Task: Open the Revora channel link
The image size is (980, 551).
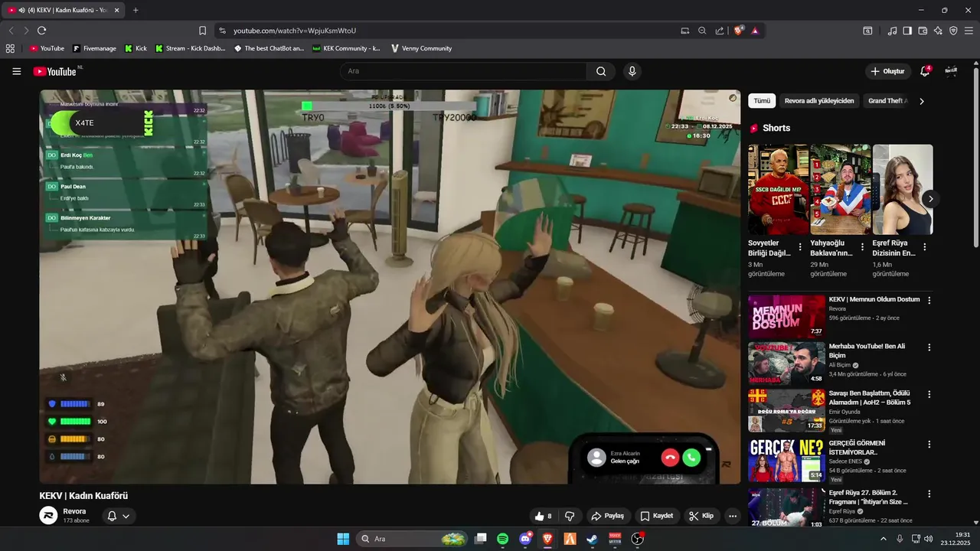Action: (74, 511)
